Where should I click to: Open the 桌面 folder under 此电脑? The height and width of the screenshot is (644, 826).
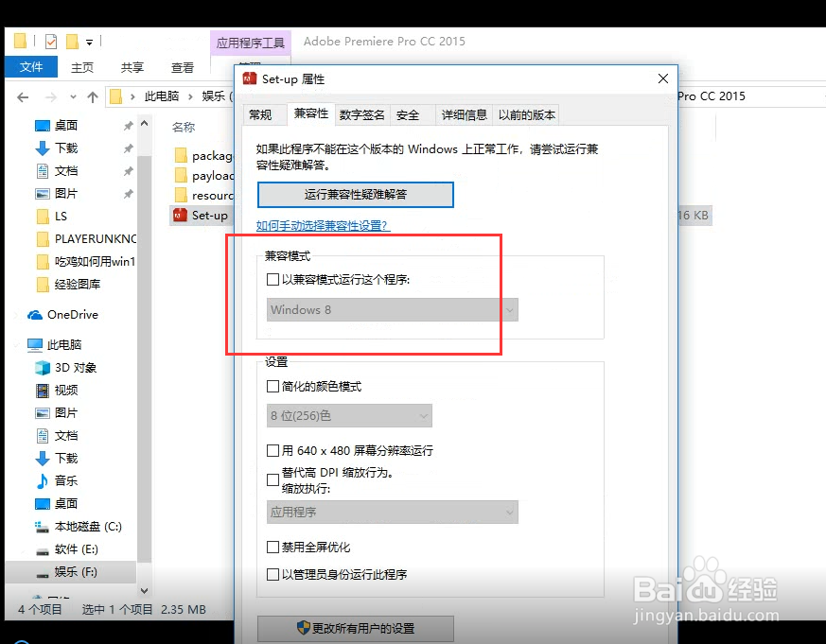[57, 503]
